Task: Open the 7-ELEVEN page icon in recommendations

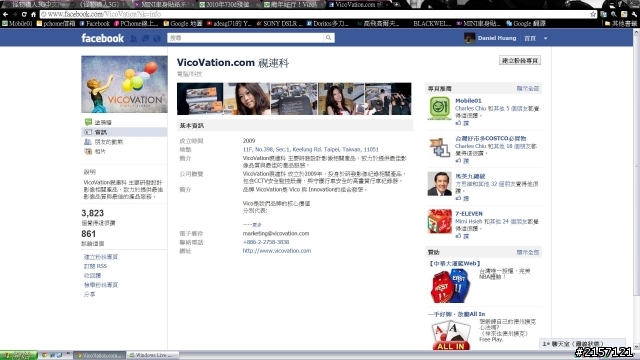Action: point(439,221)
